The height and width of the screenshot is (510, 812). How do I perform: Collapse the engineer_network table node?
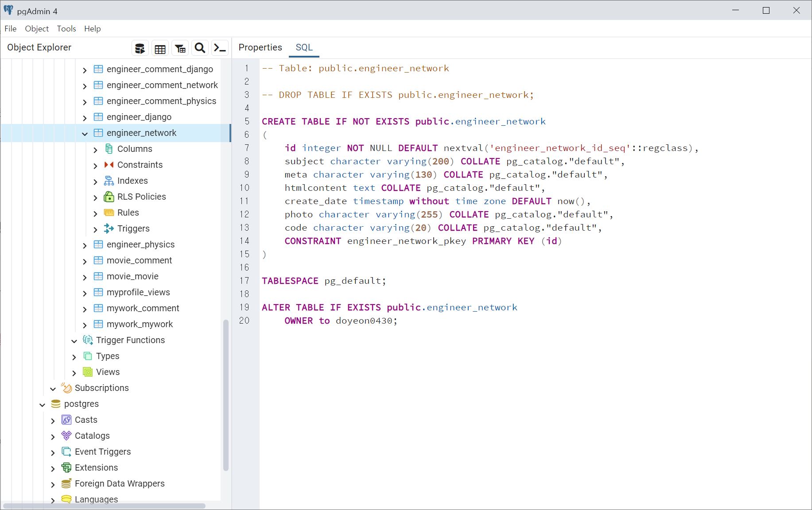pyautogui.click(x=85, y=133)
